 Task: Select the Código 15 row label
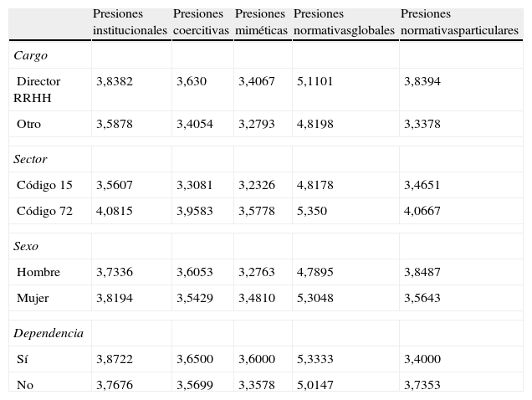tap(44, 185)
